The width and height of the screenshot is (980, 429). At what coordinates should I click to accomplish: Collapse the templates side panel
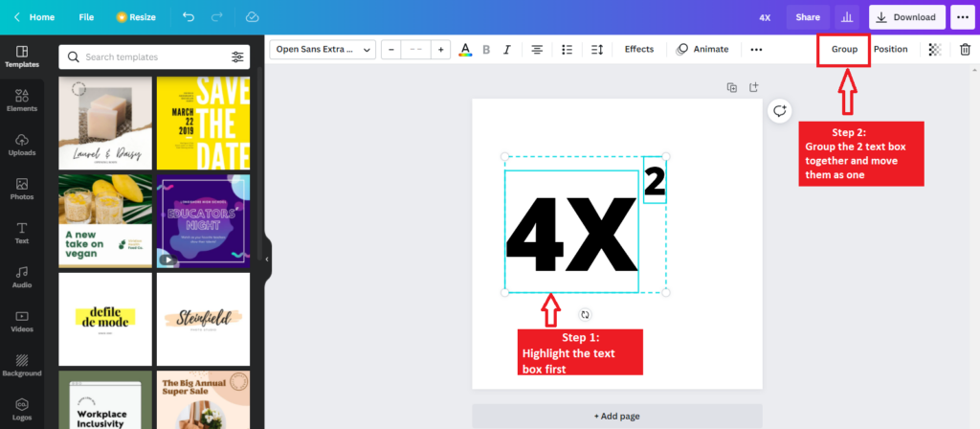pyautogui.click(x=267, y=259)
